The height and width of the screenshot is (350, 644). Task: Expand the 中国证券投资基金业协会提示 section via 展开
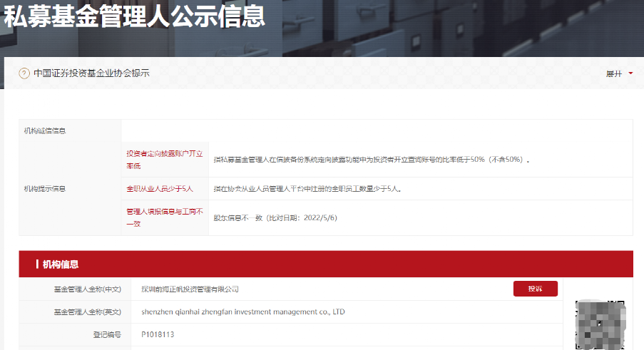click(x=614, y=73)
